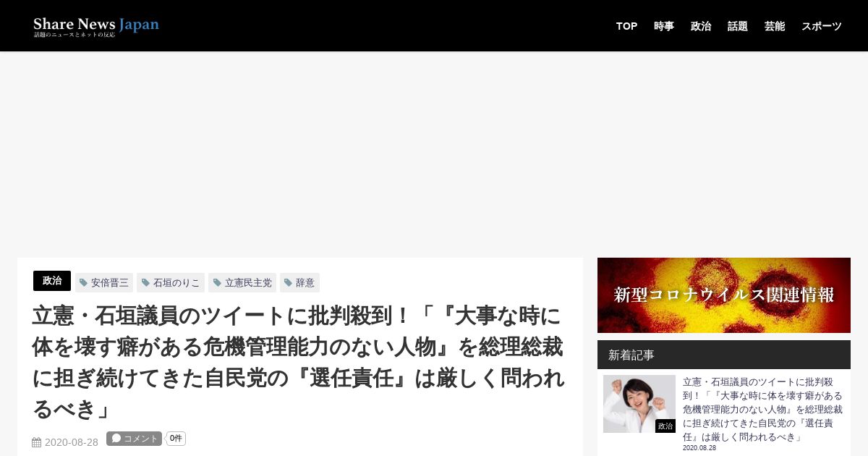The height and width of the screenshot is (456, 868).
Task: Open the 新型コロナウイルス関連情報 banner
Action: 724,295
